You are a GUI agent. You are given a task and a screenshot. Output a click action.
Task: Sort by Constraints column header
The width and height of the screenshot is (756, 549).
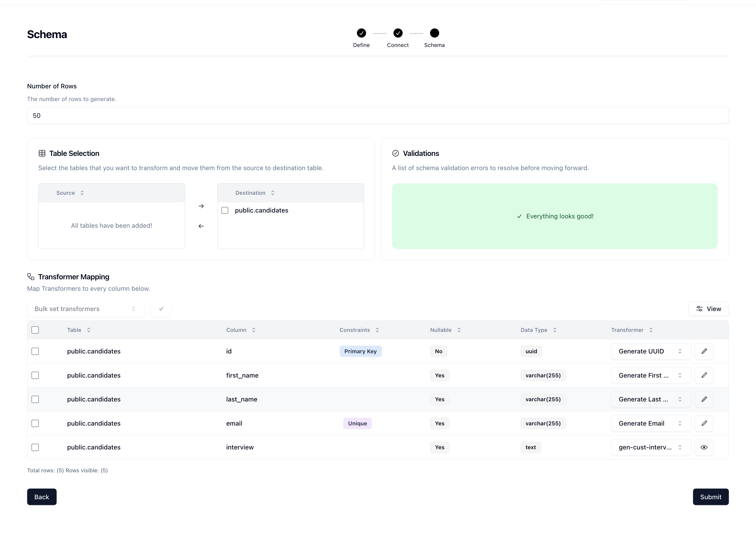pyautogui.click(x=359, y=330)
